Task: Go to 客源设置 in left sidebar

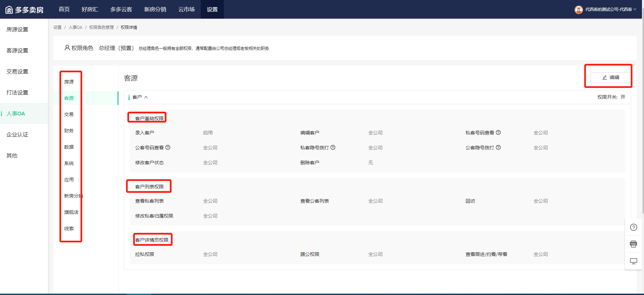Action: point(17,51)
